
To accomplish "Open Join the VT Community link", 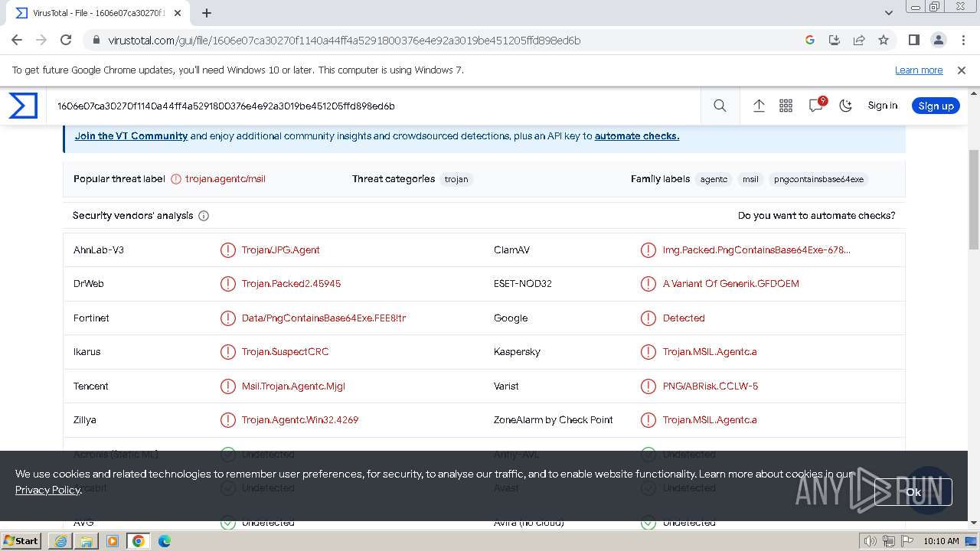I will click(131, 135).
